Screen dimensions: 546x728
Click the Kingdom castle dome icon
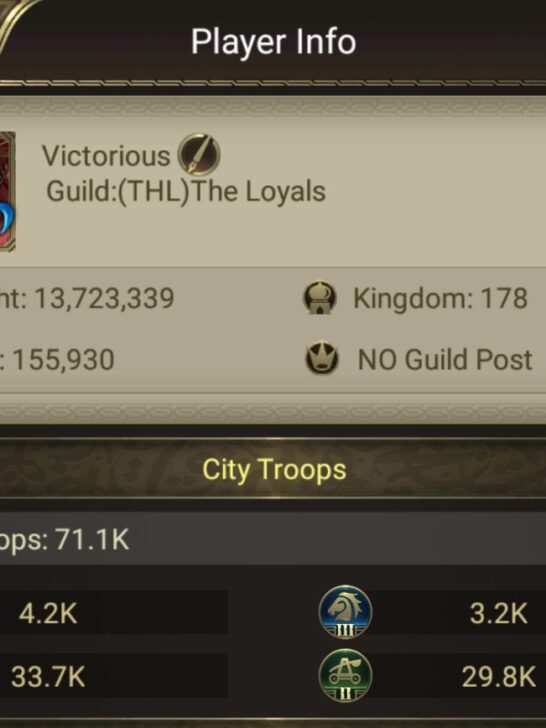[x=319, y=298]
